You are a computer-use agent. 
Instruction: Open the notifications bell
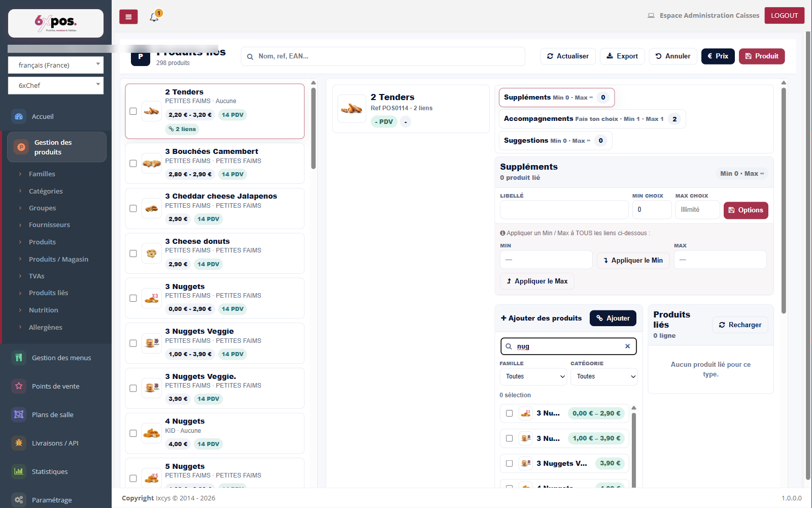click(154, 17)
